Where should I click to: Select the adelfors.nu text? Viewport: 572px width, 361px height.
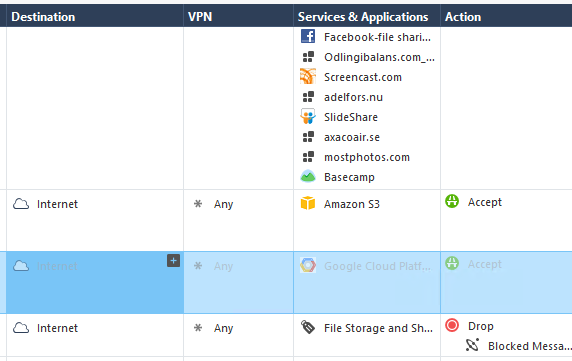tap(353, 97)
